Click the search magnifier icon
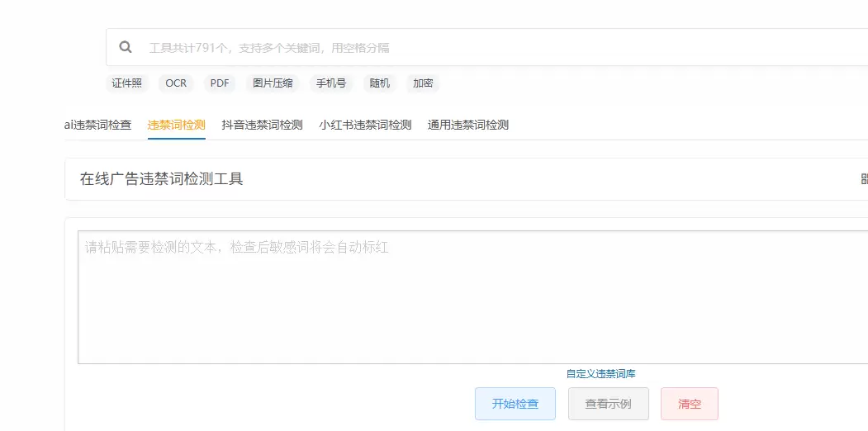This screenshot has height=431, width=868. click(x=126, y=47)
